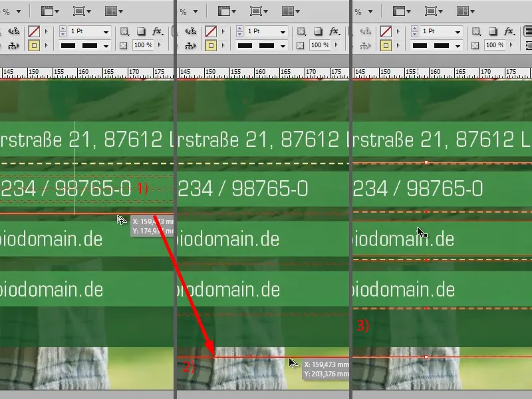
Task: Click the yellow fill swatch in left panel
Action: 34,45
